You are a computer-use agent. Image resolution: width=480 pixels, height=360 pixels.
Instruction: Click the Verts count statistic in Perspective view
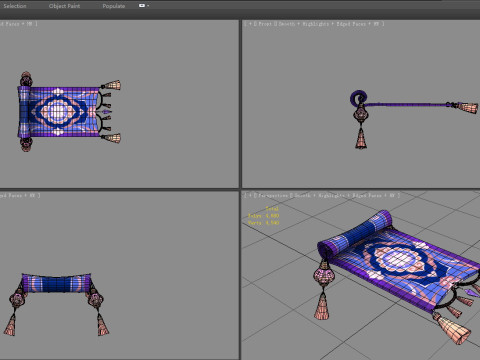tap(263, 222)
